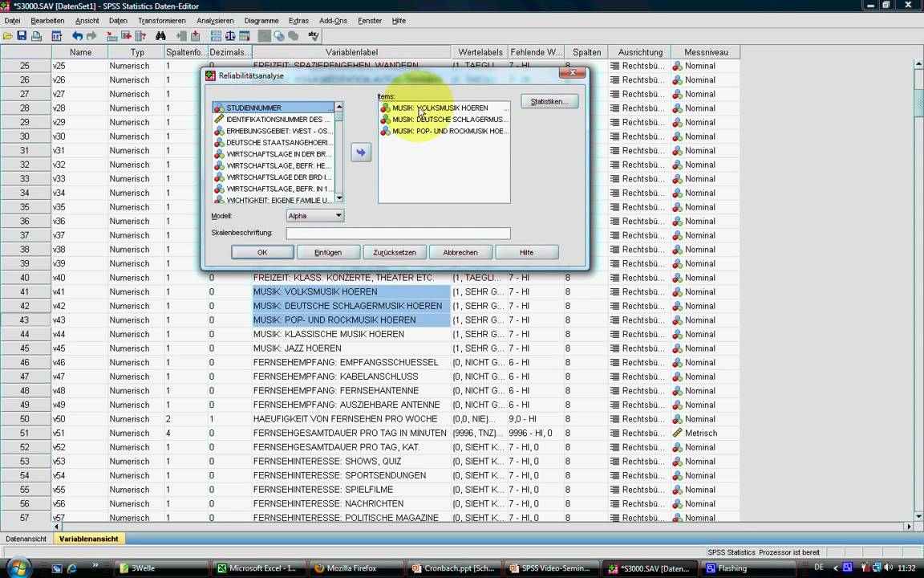Open the Transformieren menu
The width and height of the screenshot is (924, 578).
162,21
